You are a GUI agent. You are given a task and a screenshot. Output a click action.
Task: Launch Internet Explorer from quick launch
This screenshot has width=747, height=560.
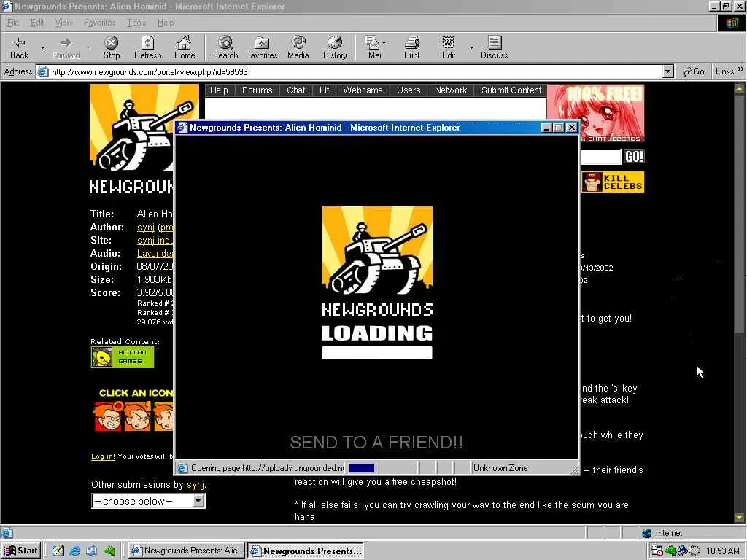pyautogui.click(x=75, y=551)
